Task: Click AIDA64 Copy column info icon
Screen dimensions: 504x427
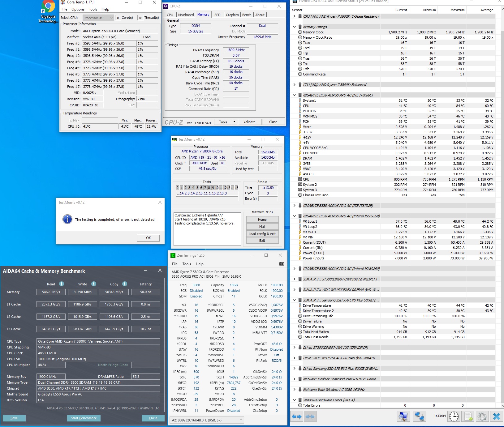Action: pyautogui.click(x=125, y=284)
